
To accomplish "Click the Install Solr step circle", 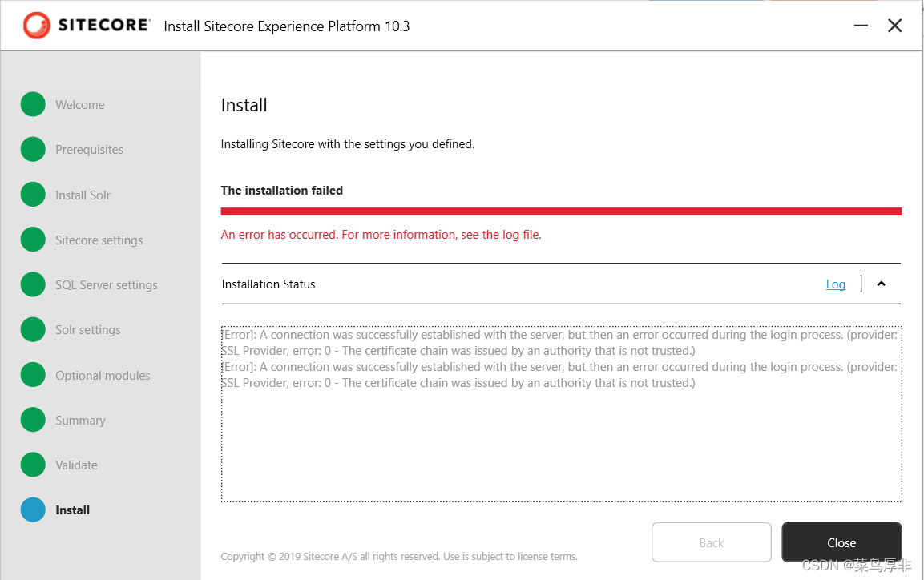I will [x=33, y=195].
